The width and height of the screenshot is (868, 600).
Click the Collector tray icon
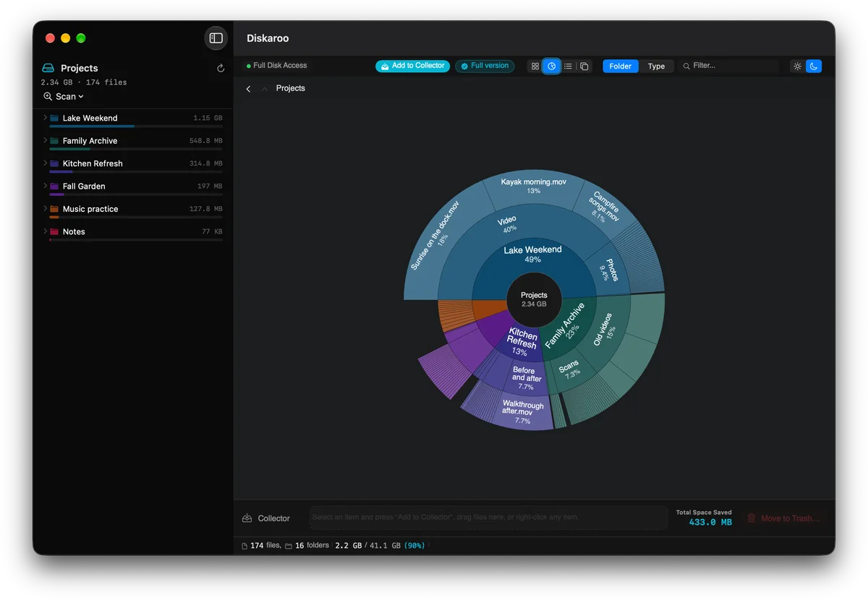click(247, 518)
